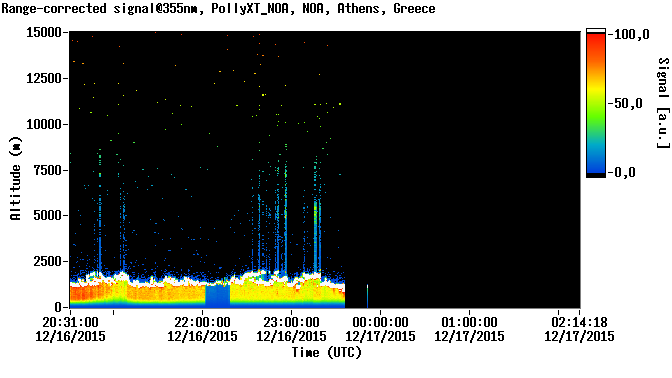Click the 100,0 colorbar label

click(x=632, y=35)
